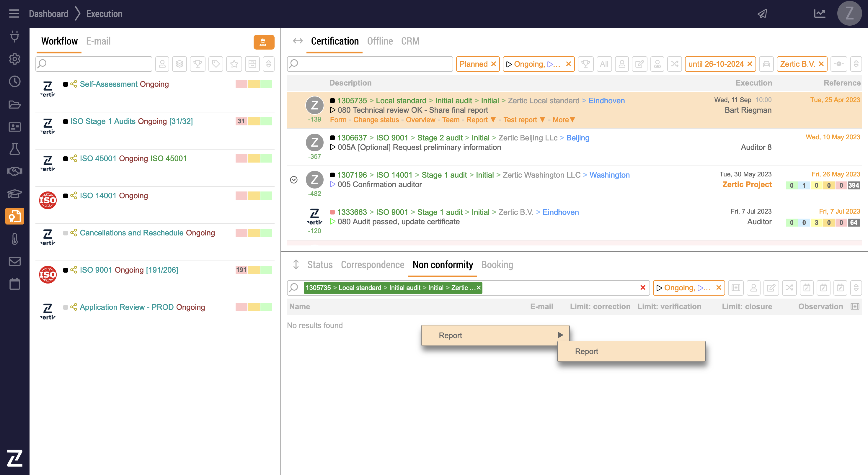Click the star favorites filter icon

[x=234, y=64]
